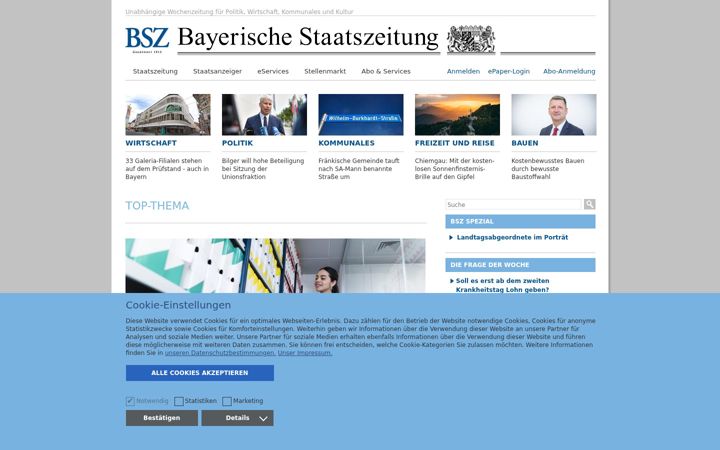Open unseren Datenschutzbestimmungen link
The image size is (720, 450).
coord(220,353)
